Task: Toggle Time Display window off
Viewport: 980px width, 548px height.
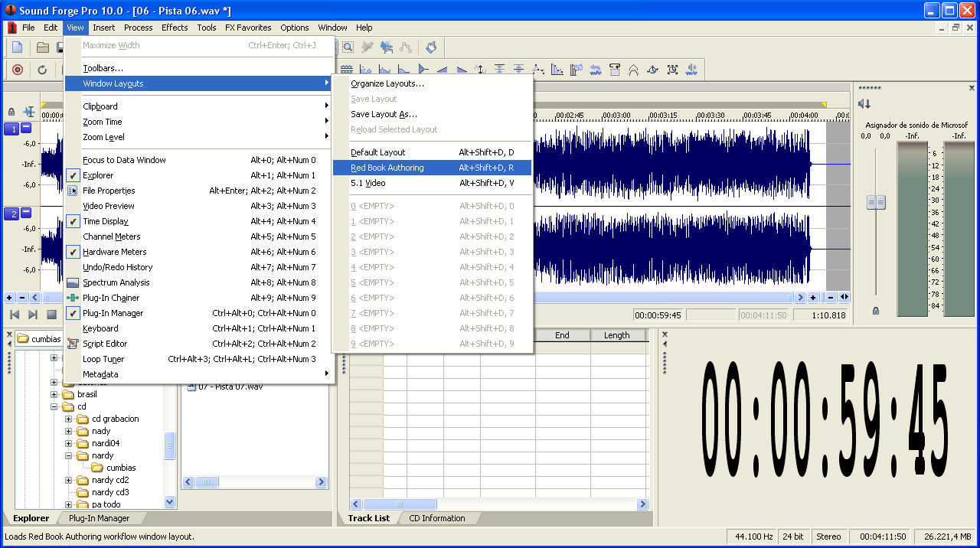Action: coord(106,221)
